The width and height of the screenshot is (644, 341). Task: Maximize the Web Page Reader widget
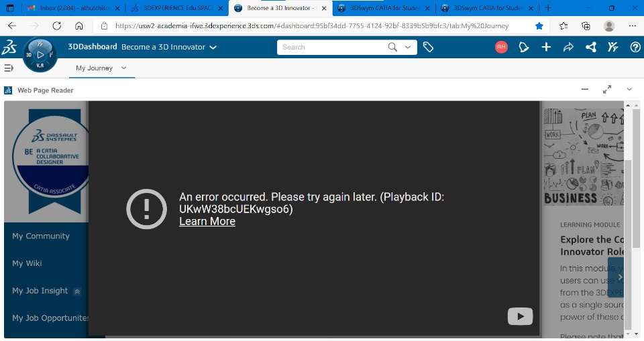pyautogui.click(x=607, y=90)
